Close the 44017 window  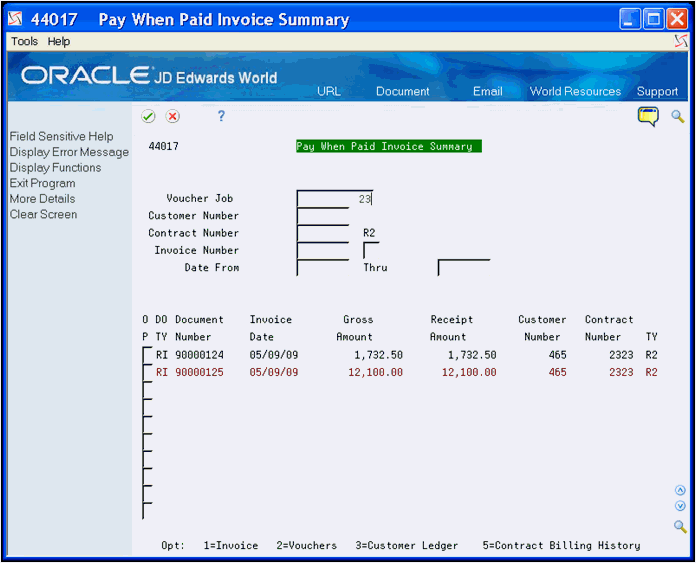677,19
